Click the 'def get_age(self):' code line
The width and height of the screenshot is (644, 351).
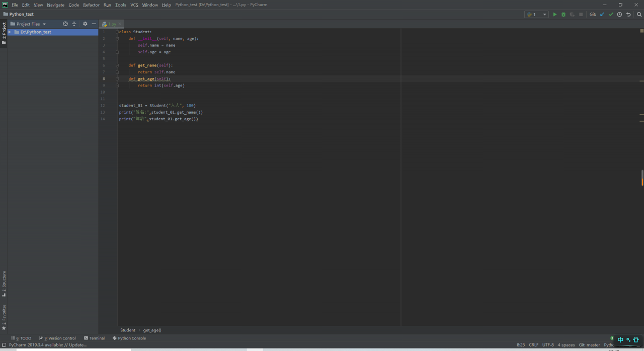pos(149,79)
